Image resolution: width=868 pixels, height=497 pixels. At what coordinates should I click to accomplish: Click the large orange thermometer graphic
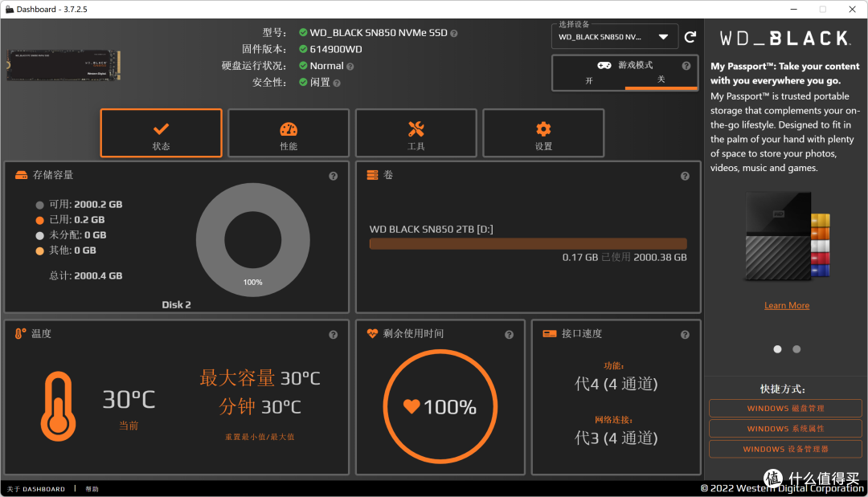58,405
